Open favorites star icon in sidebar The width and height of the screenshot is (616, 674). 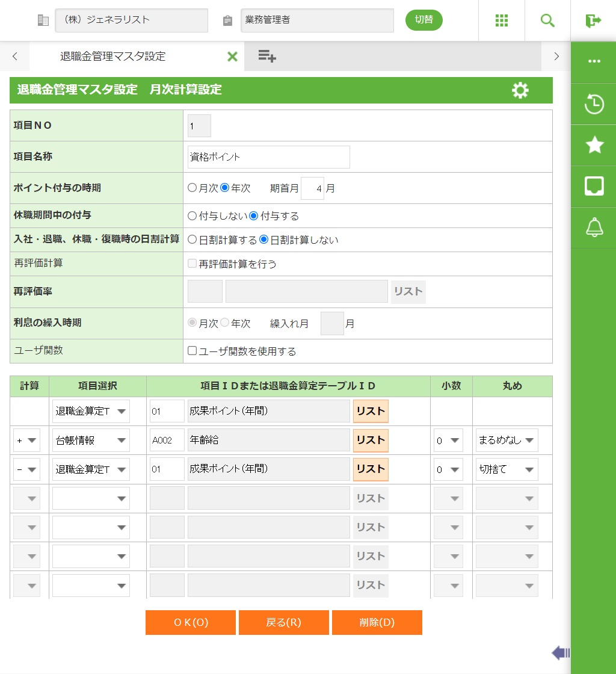tap(594, 145)
